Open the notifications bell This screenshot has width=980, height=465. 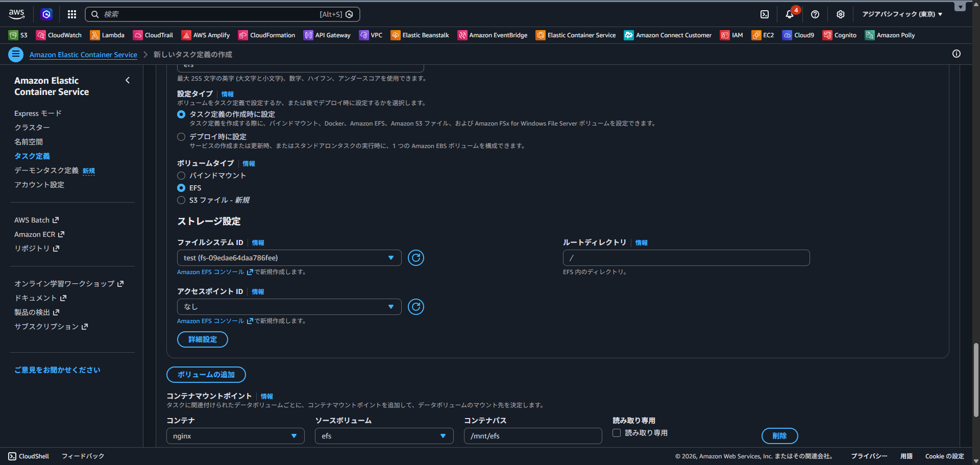(x=790, y=14)
